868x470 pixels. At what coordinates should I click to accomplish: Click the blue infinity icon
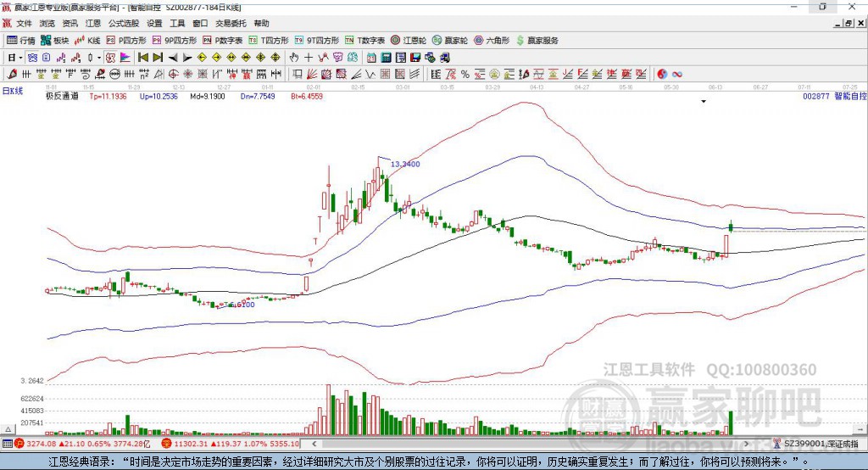coord(677,74)
